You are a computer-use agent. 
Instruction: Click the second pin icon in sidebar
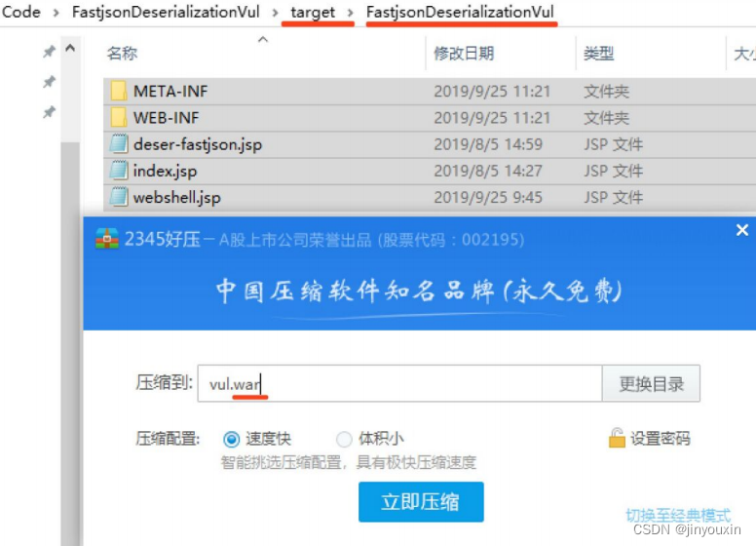click(x=49, y=82)
